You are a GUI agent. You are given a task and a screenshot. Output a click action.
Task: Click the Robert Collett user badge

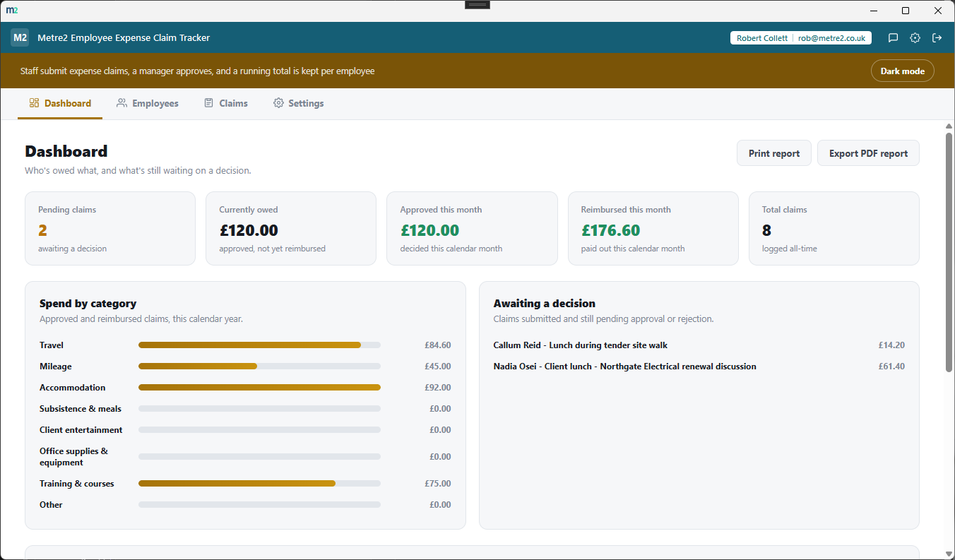tap(801, 38)
